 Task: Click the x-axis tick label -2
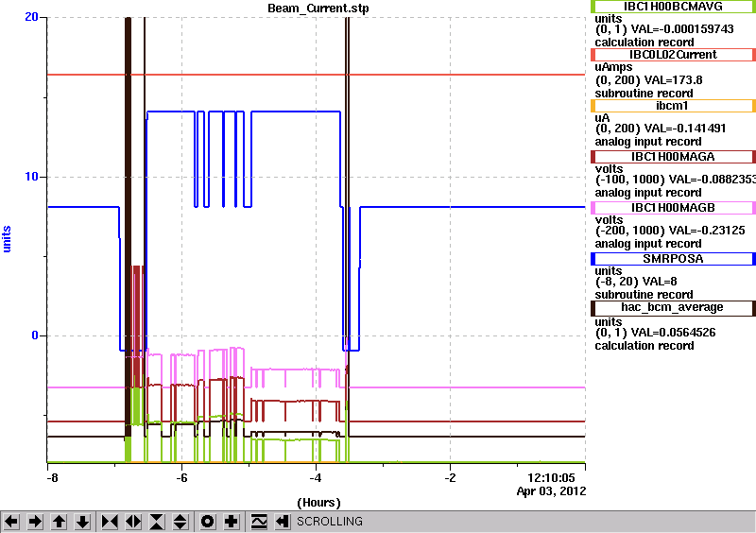[450, 478]
